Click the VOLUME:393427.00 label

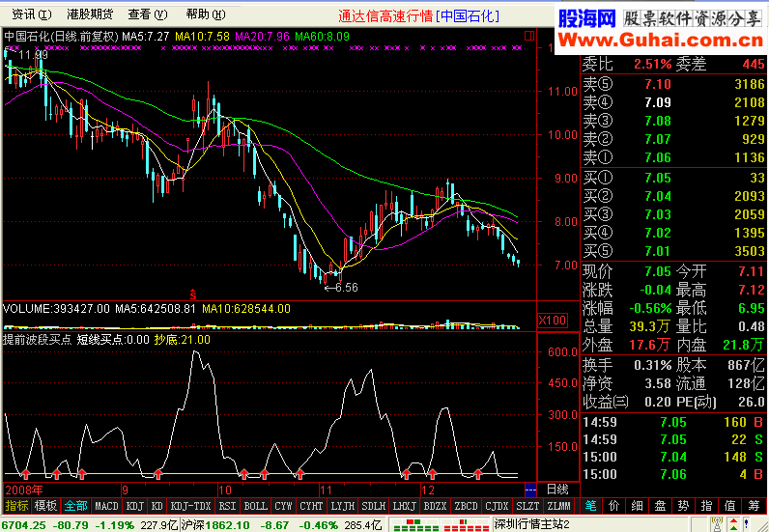pyautogui.click(x=56, y=309)
